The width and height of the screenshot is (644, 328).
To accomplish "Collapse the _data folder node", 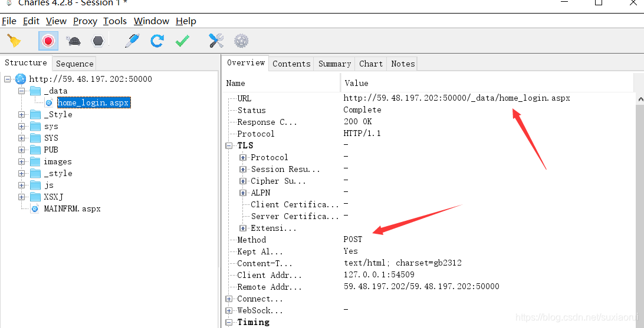I will tap(21, 91).
